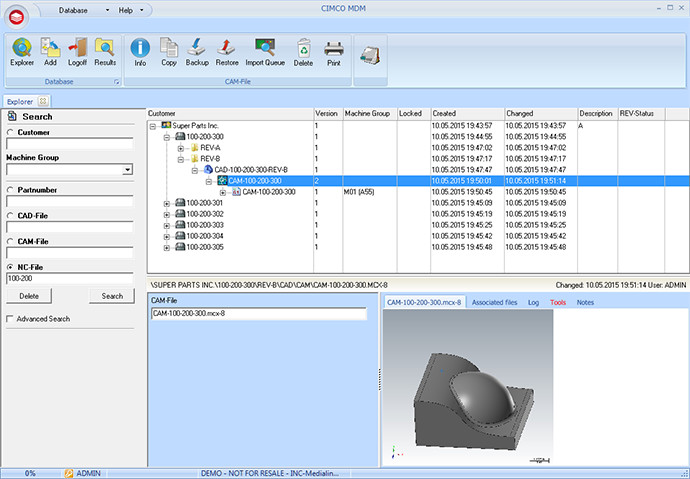Open the Results folder icon

pos(105,48)
